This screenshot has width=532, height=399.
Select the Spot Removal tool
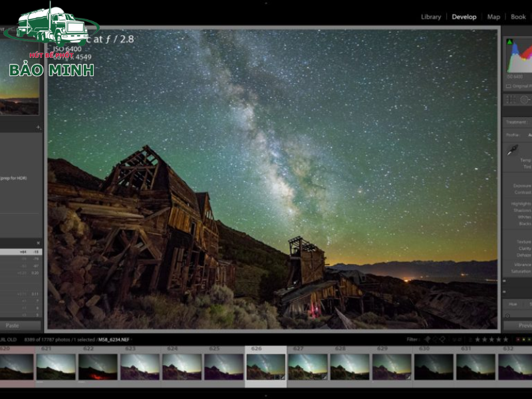(524, 100)
